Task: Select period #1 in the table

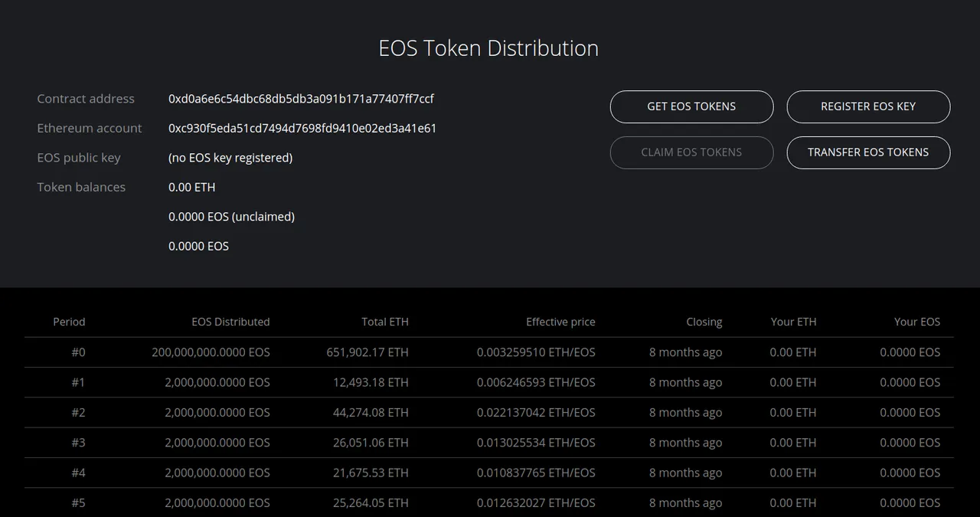Action: click(78, 382)
